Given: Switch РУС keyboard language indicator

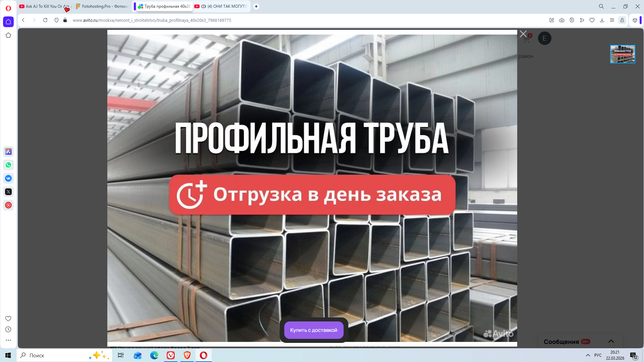Looking at the screenshot, I should coord(598,355).
